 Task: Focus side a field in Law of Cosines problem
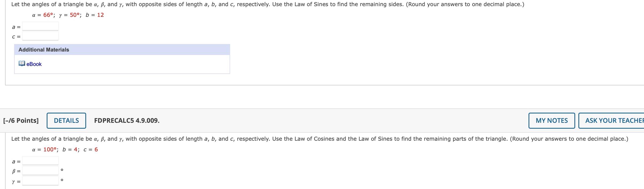pyautogui.click(x=40, y=161)
